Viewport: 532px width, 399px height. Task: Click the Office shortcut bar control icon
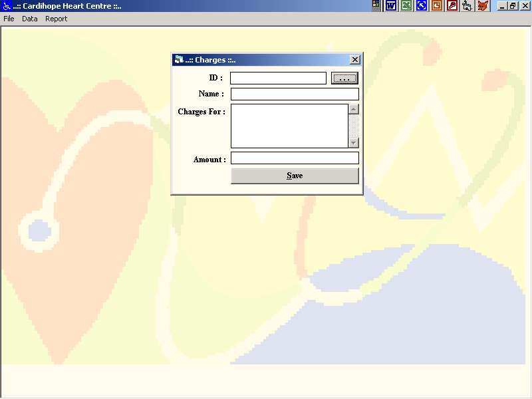point(376,5)
